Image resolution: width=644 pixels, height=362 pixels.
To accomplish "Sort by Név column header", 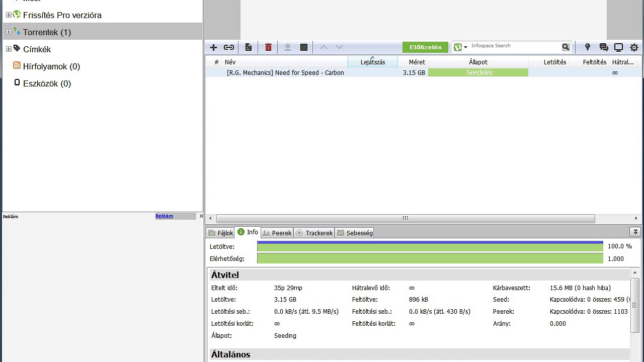I will (285, 62).
